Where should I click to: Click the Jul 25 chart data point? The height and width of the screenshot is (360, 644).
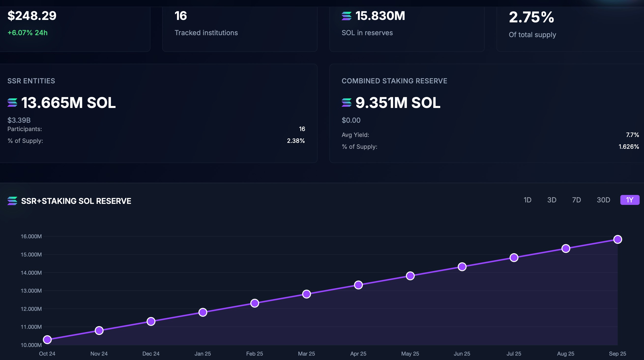(514, 258)
